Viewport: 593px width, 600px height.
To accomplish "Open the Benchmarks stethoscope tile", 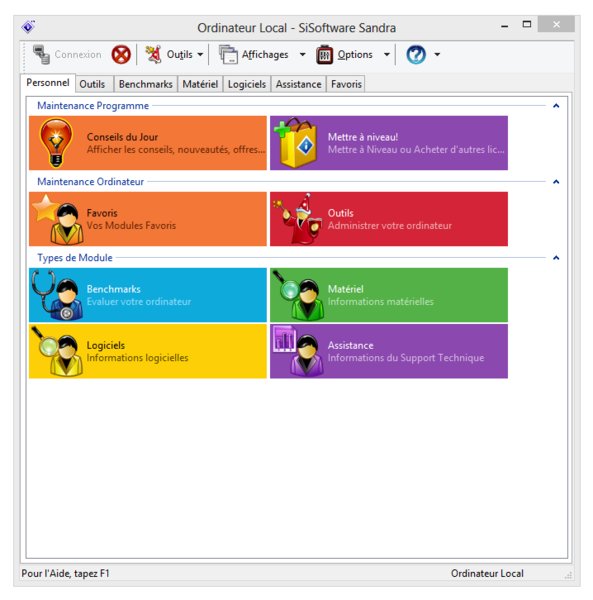I will tap(148, 295).
